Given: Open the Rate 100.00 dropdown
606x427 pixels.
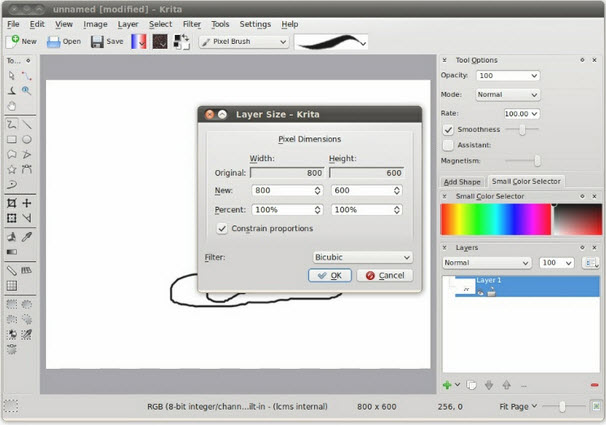Looking at the screenshot, I should pyautogui.click(x=521, y=114).
